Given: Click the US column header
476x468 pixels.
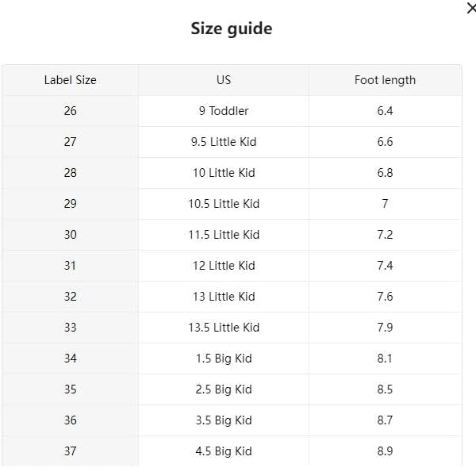Looking at the screenshot, I should click(224, 80).
